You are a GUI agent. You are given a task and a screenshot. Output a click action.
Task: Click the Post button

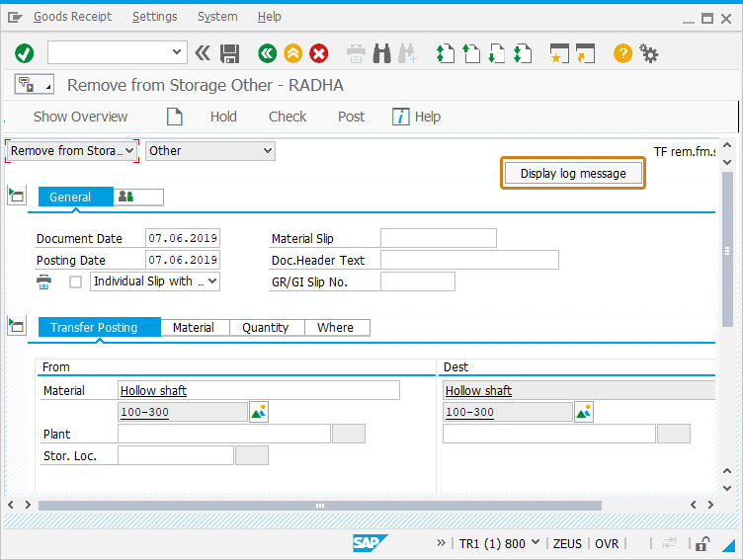click(x=351, y=117)
